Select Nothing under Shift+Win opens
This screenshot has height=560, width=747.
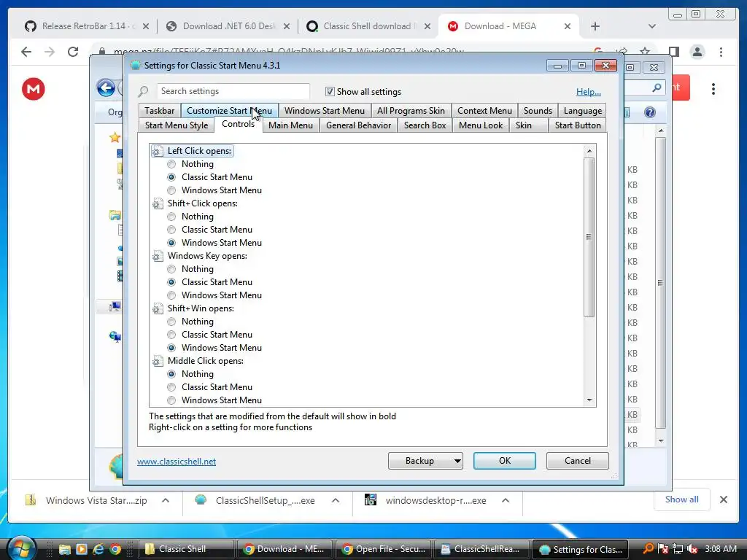pyautogui.click(x=171, y=322)
